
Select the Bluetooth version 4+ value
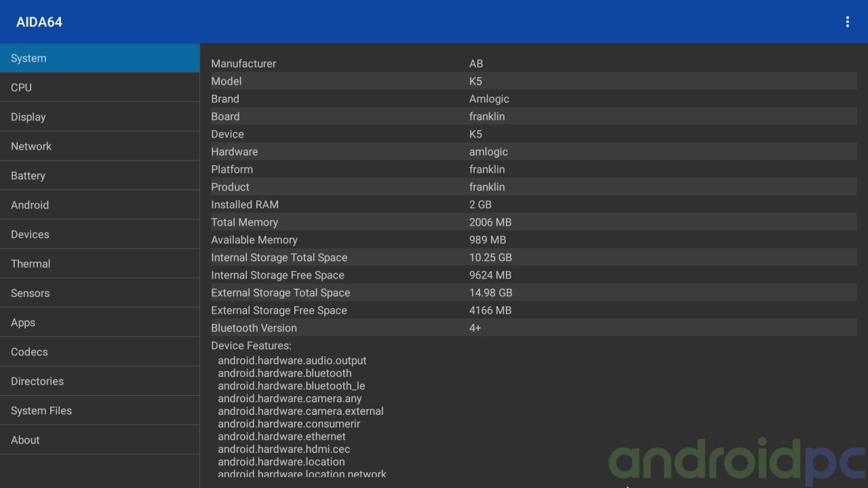point(475,328)
